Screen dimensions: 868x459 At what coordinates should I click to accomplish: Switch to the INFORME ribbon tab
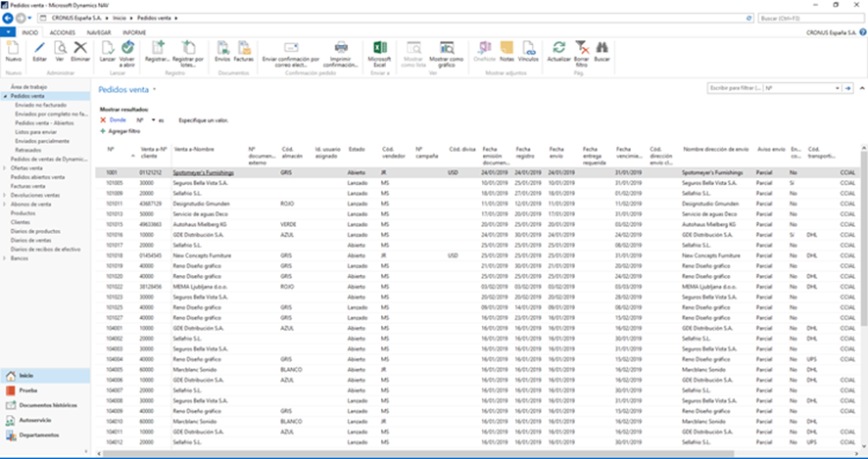point(134,32)
